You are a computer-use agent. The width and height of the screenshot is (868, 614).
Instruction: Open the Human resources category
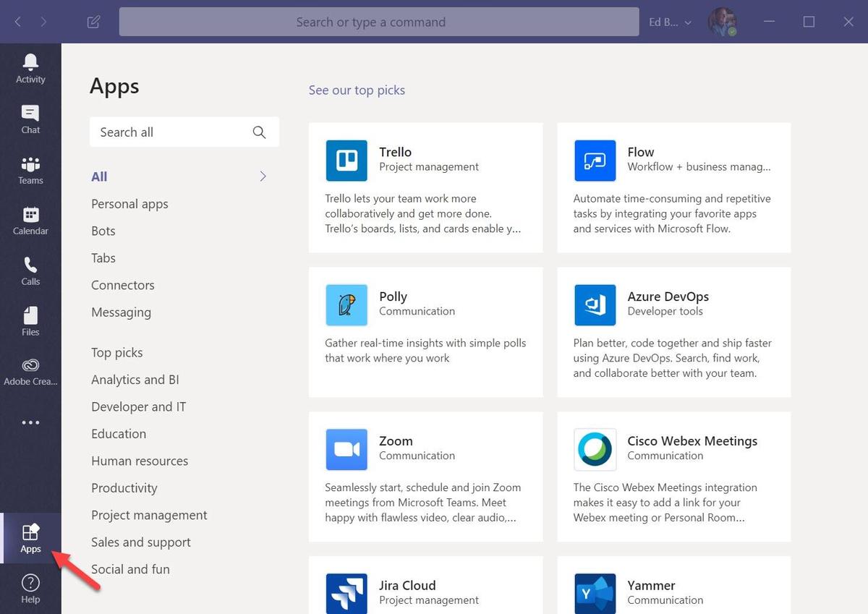(x=140, y=461)
